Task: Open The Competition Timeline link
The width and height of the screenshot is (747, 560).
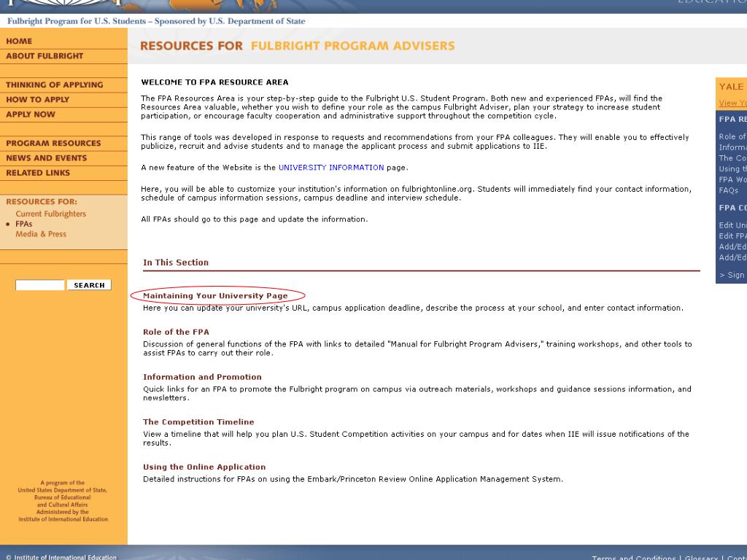Action: coord(198,422)
